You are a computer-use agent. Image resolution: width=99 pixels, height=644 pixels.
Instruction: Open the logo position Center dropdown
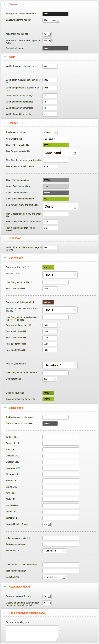click(50, 132)
